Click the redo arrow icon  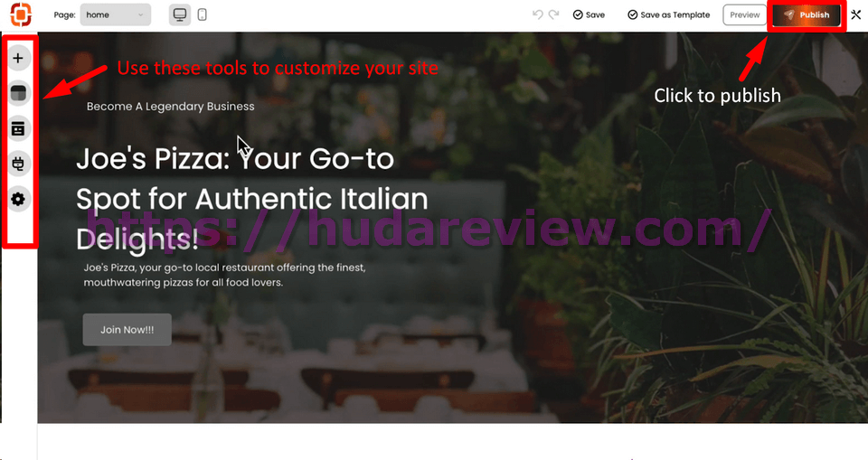click(553, 14)
